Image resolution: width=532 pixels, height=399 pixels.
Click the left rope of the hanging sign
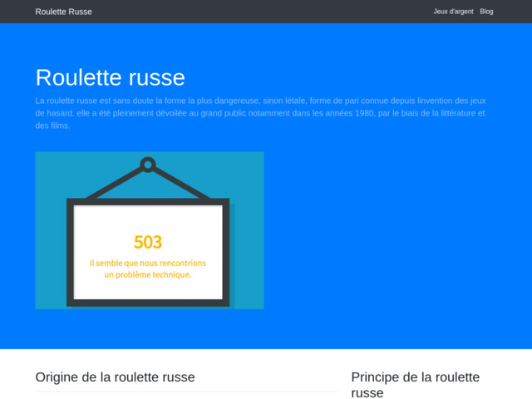[x=114, y=184]
